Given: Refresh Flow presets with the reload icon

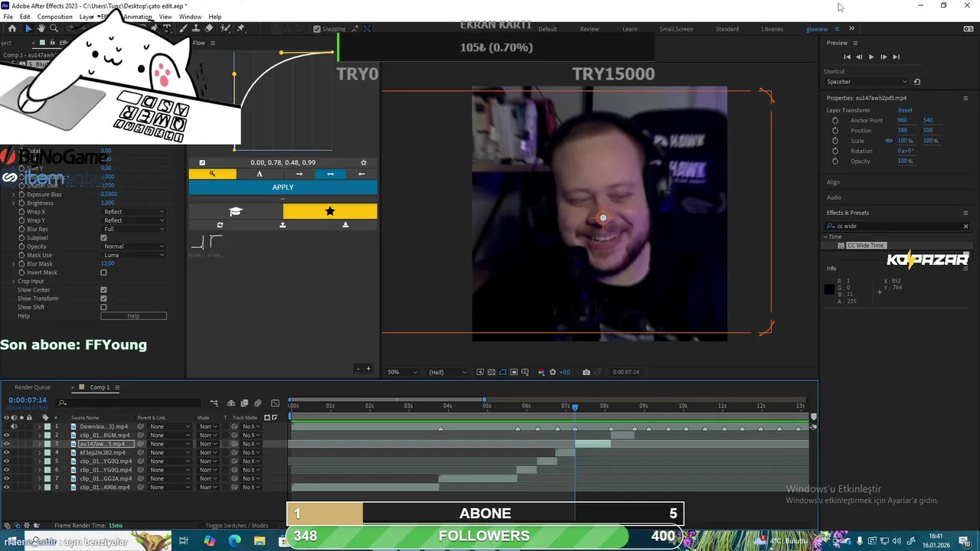Looking at the screenshot, I should [x=220, y=225].
